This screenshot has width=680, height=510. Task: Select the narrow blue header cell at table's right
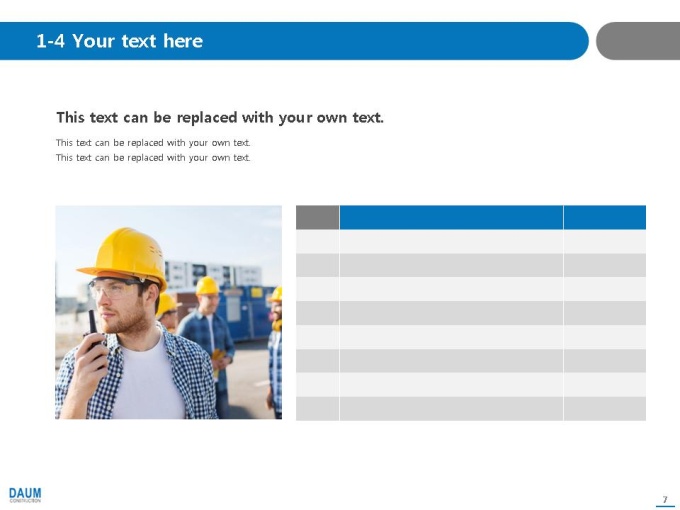605,217
